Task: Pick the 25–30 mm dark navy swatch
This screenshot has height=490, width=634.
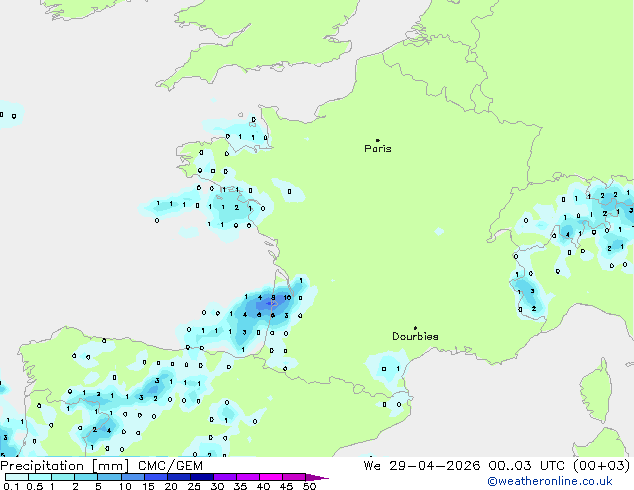Action: (x=202, y=477)
